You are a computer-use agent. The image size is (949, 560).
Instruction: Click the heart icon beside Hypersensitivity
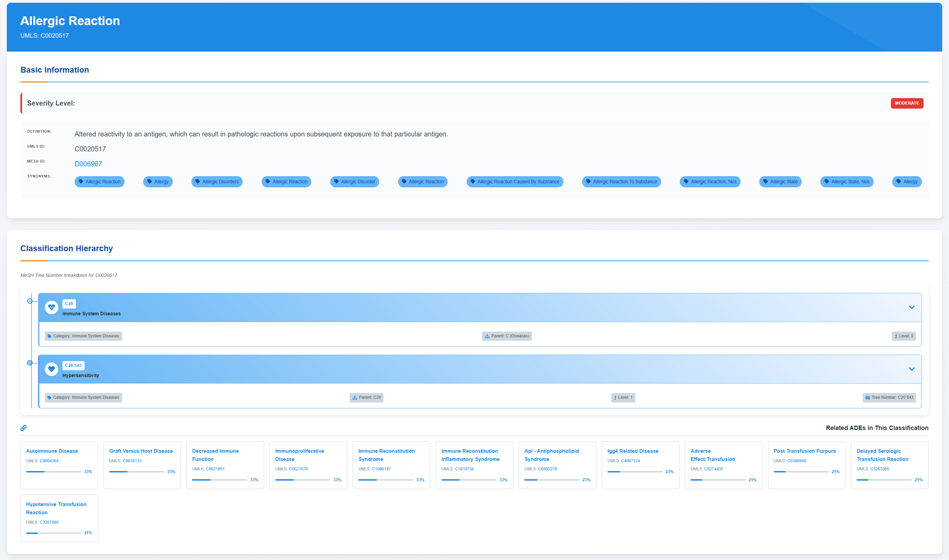(x=51, y=369)
